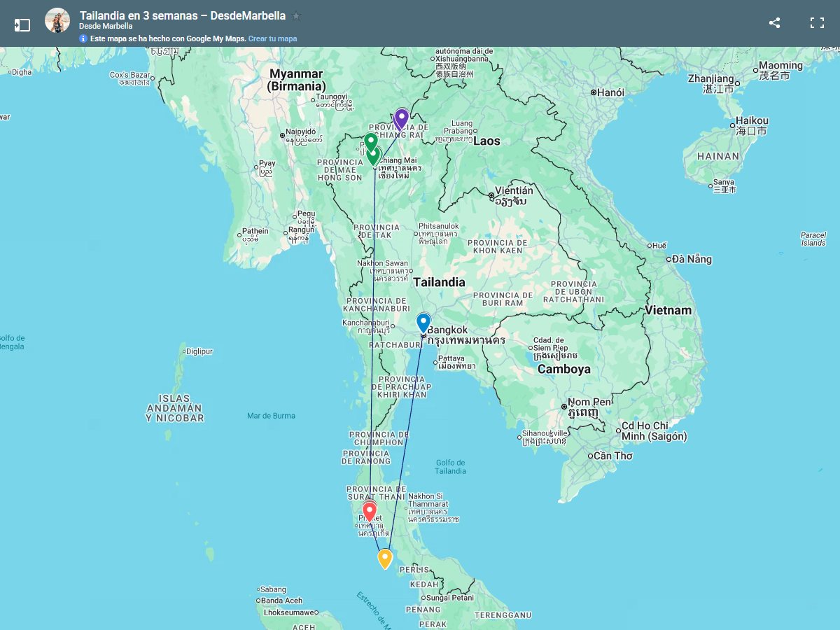Open the 'Crear tu mapa' link
Screen dimensions: 840x630
pos(272,38)
